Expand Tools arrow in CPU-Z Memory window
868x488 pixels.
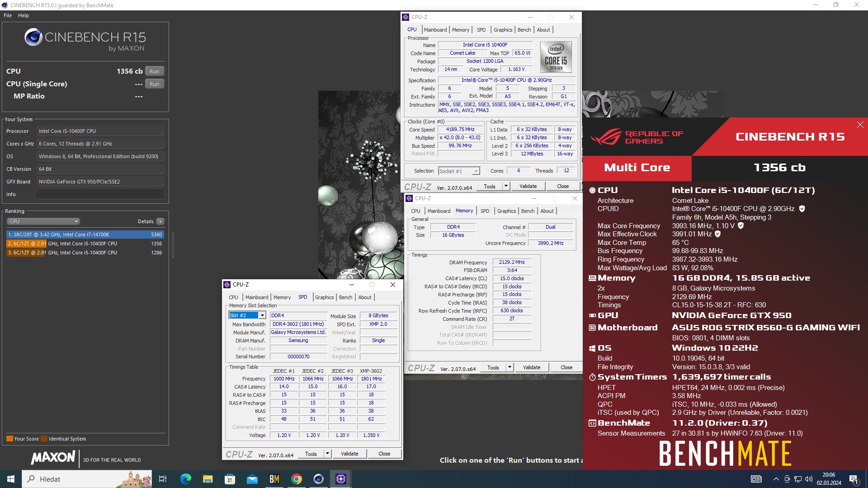click(x=509, y=367)
